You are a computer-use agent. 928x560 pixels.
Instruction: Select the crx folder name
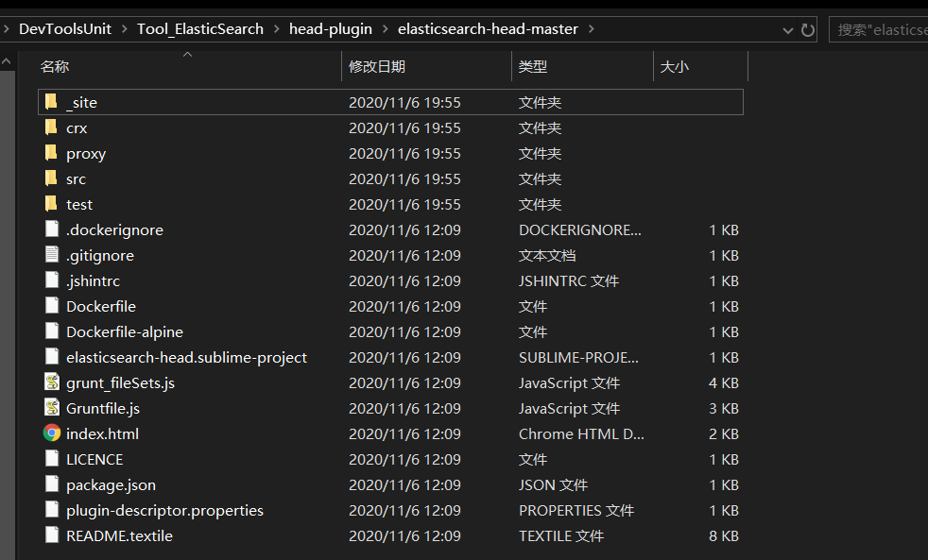pyautogui.click(x=77, y=127)
